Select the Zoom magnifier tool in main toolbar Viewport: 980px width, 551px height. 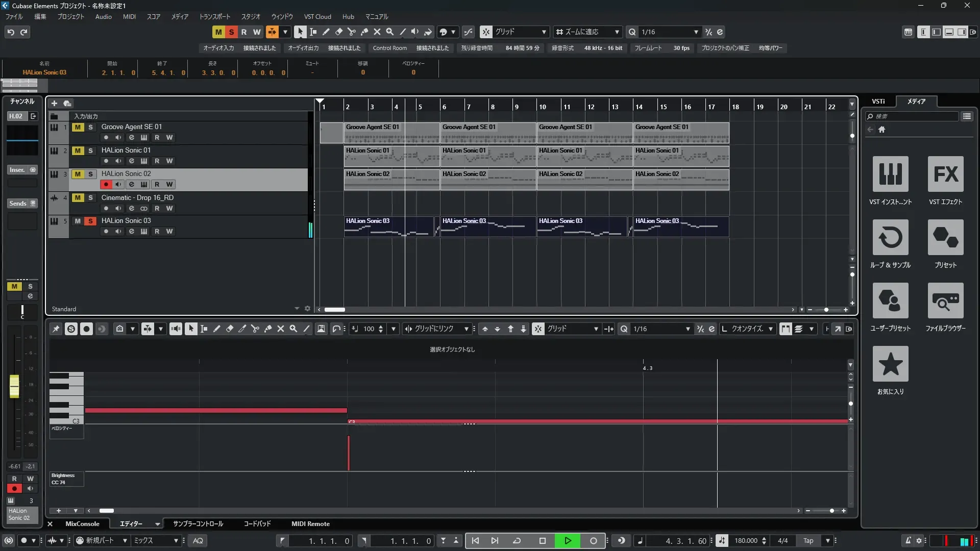tap(390, 32)
